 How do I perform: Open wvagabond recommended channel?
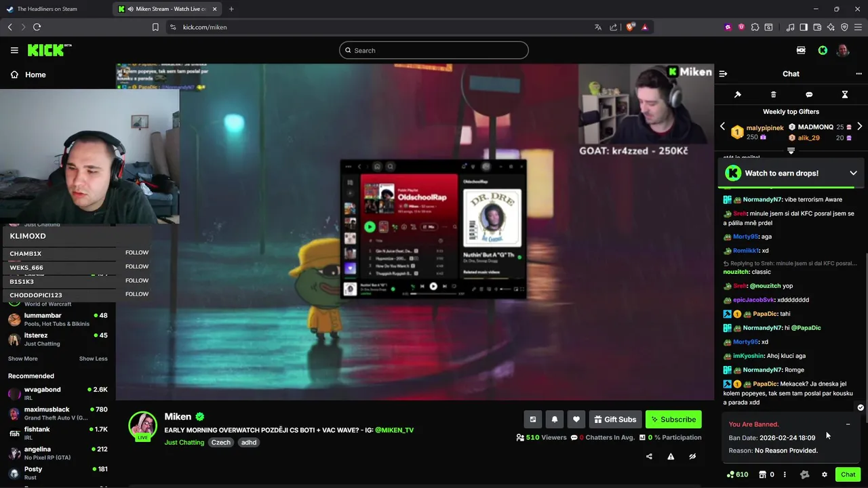[x=58, y=393]
